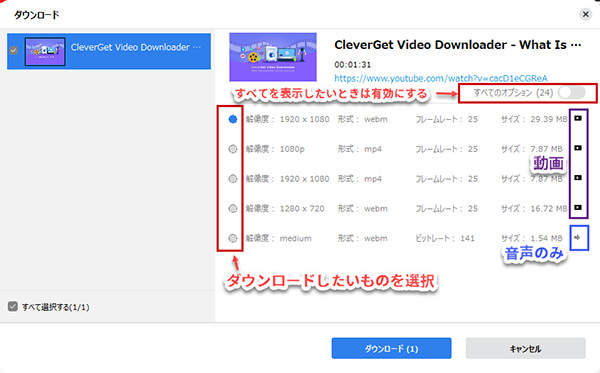
Task: Toggle the CleverGet video item checkbox
Action: [13, 50]
